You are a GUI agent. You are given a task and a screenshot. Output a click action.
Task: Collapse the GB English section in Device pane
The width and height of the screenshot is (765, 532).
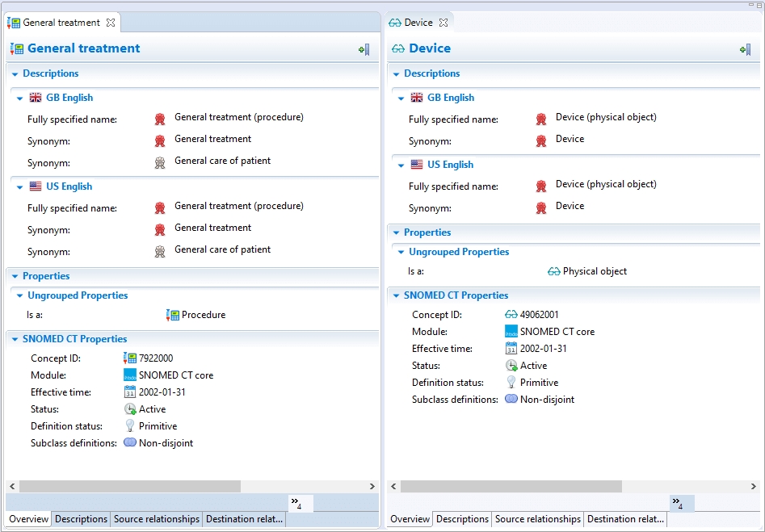401,98
